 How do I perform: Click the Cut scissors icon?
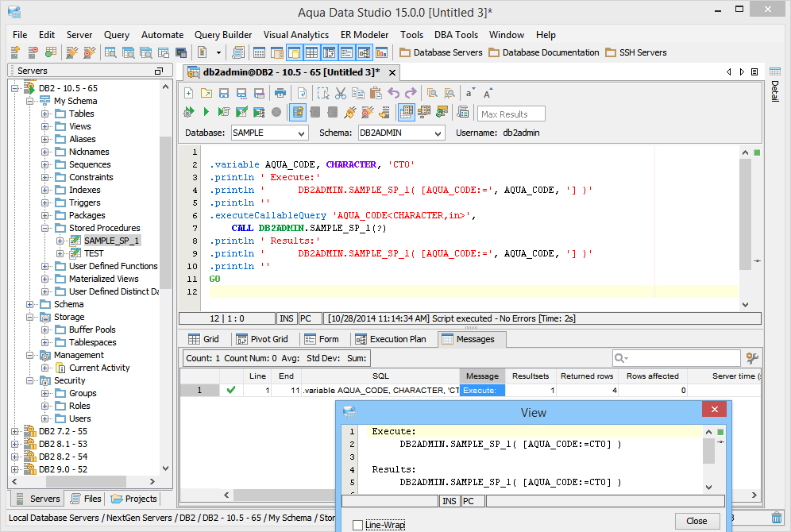click(x=341, y=93)
